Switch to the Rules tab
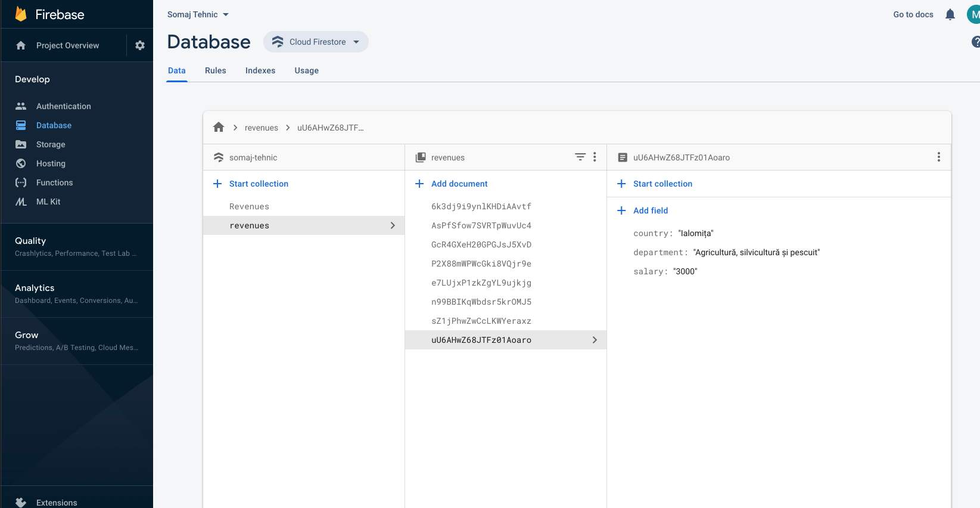Image resolution: width=980 pixels, height=508 pixels. [216, 70]
